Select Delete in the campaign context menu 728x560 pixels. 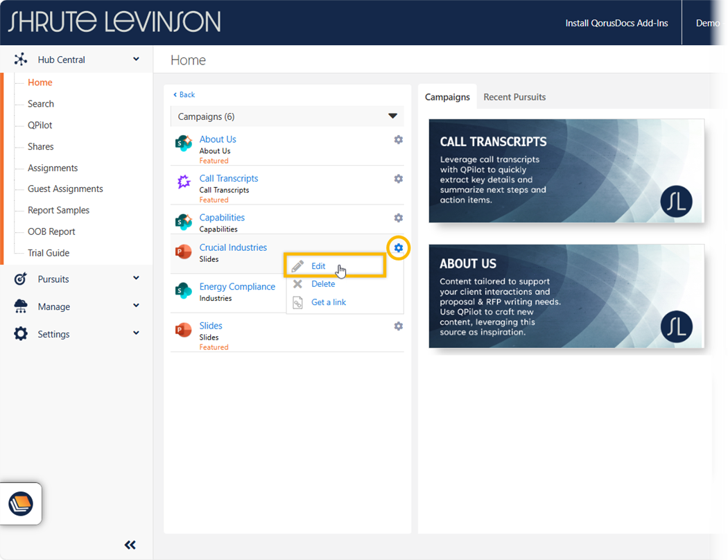click(x=322, y=284)
